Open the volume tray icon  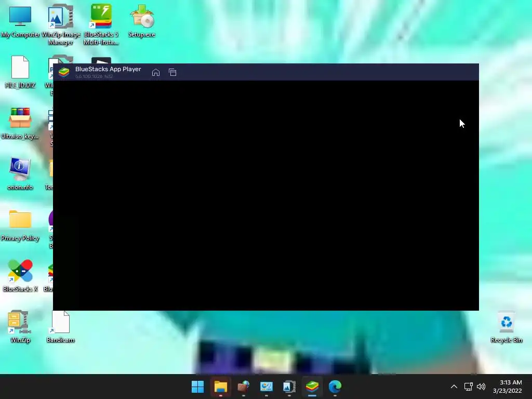point(481,387)
